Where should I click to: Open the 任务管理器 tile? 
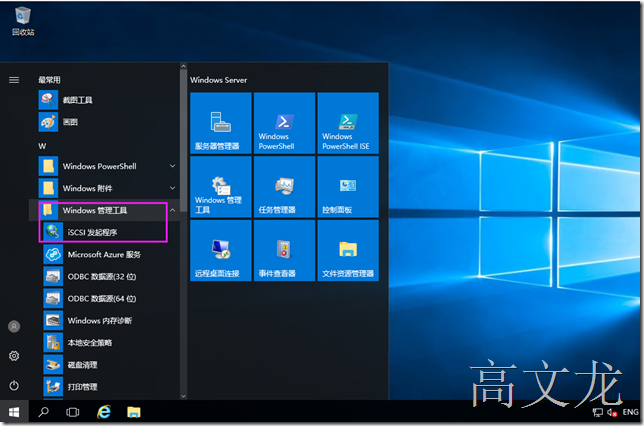point(284,187)
